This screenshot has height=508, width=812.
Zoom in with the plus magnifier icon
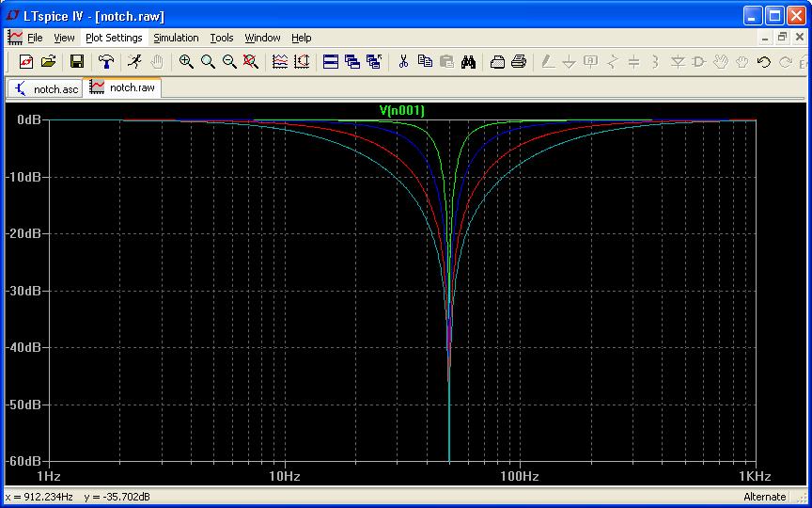tap(186, 62)
